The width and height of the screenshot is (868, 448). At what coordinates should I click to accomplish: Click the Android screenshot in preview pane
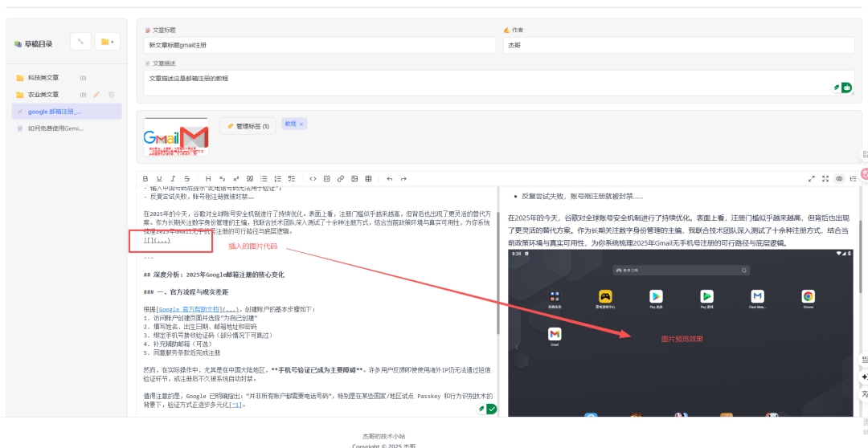681,333
